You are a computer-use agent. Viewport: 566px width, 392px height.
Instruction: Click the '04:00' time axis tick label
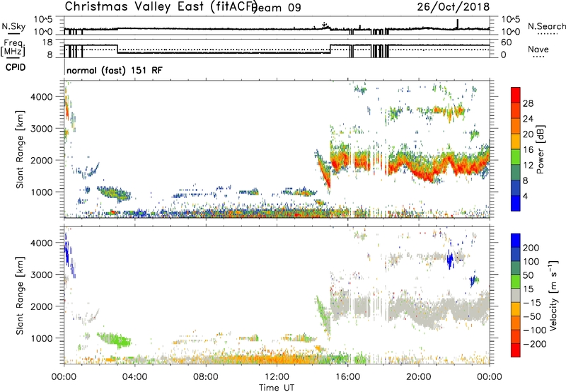pos(135,377)
